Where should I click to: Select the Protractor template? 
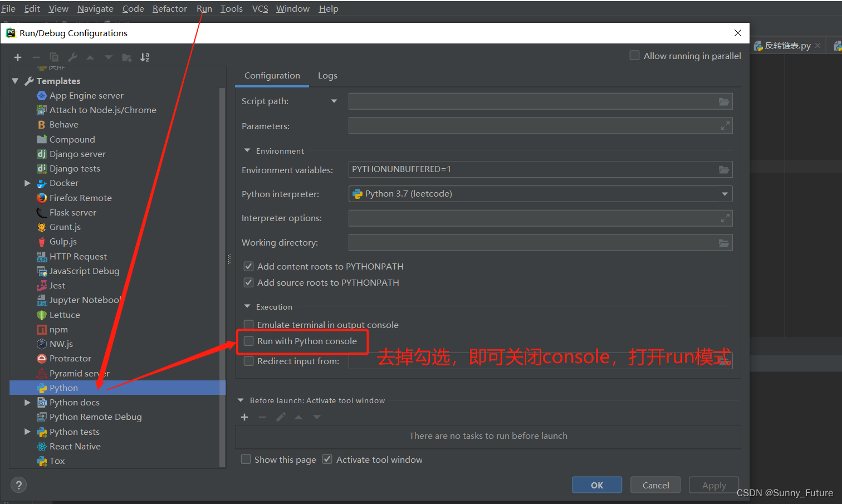70,359
